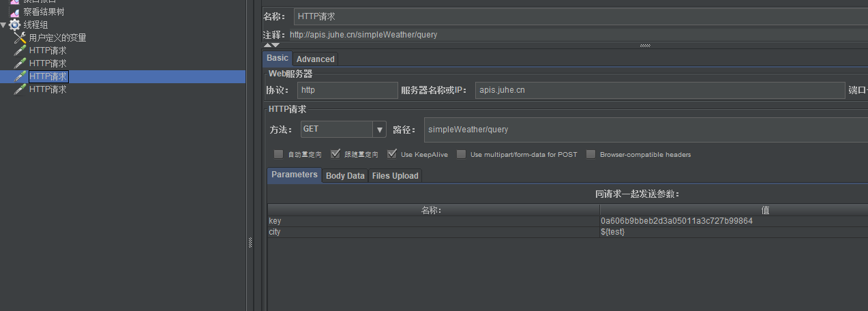The width and height of the screenshot is (868, 311).
Task: Click the 察看结果树 listener icon
Action: 14,12
